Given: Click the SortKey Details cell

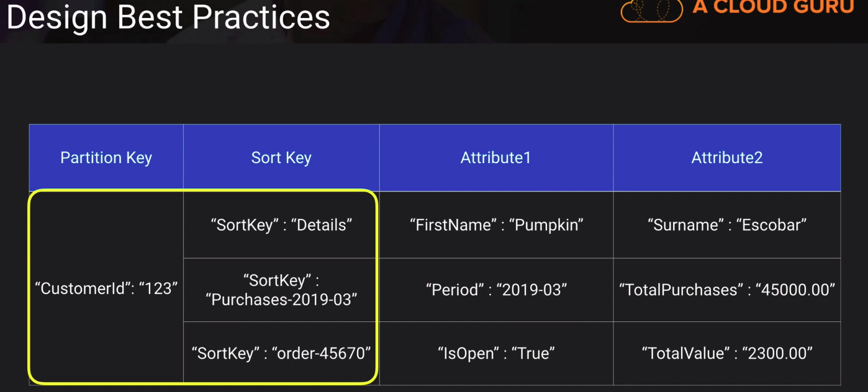Looking at the screenshot, I should point(281,225).
